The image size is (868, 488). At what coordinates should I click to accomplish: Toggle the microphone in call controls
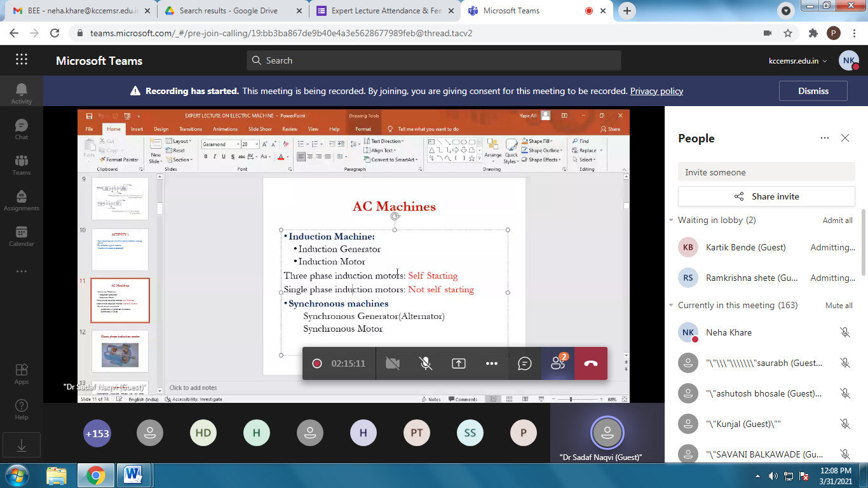[x=426, y=363]
